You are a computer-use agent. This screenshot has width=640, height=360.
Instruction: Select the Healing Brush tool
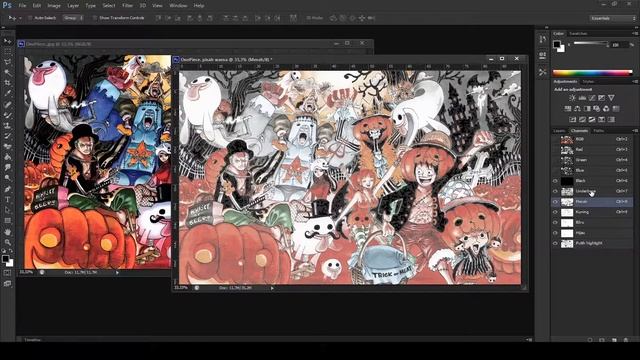(7, 104)
